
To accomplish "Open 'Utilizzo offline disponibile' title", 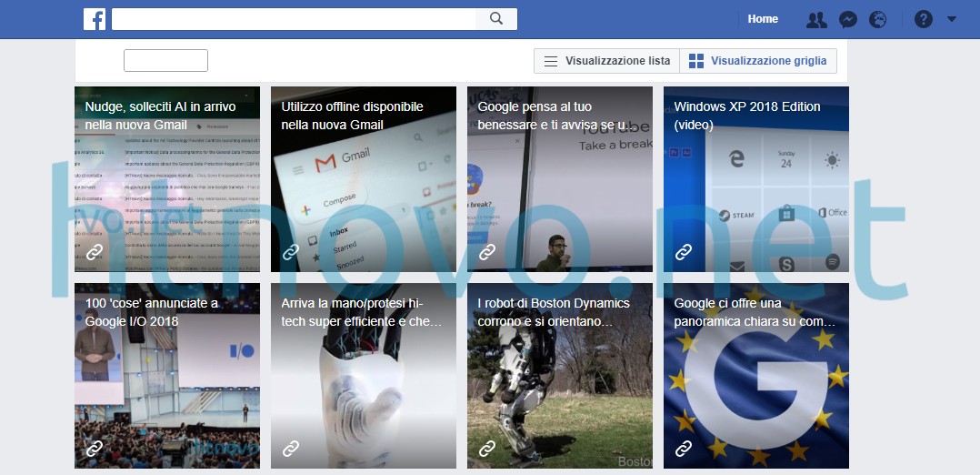I will (353, 116).
